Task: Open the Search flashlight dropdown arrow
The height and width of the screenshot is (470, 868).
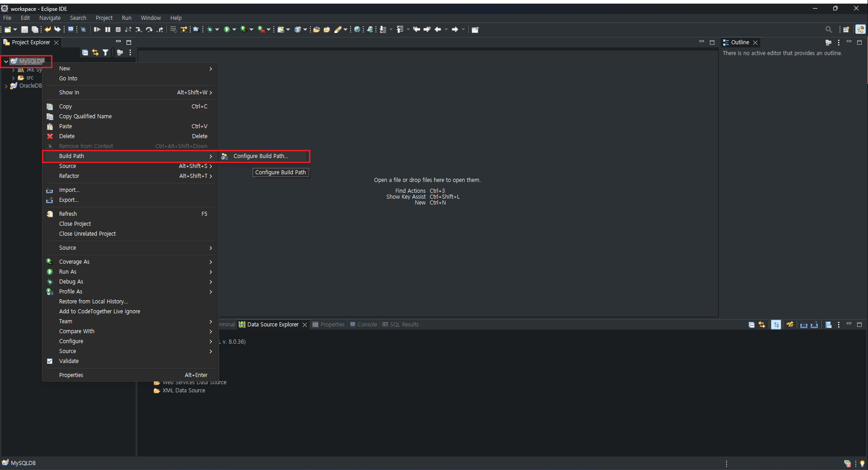Action: [x=346, y=29]
